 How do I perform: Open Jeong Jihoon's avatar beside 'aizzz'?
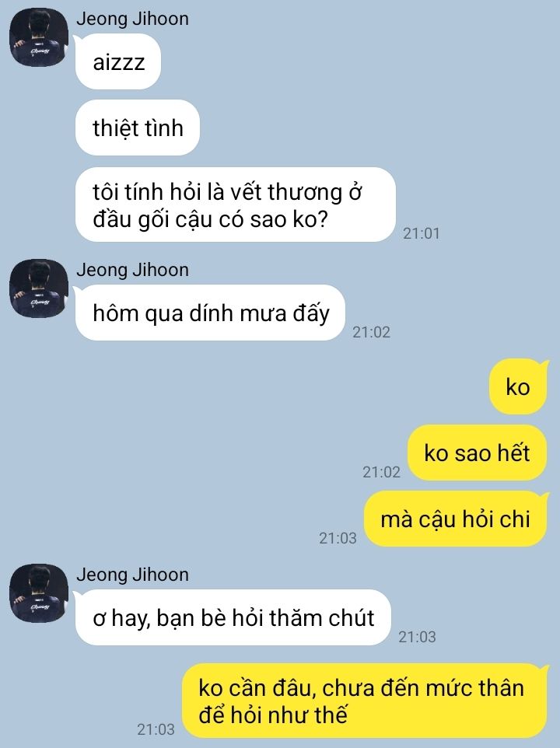(39, 37)
